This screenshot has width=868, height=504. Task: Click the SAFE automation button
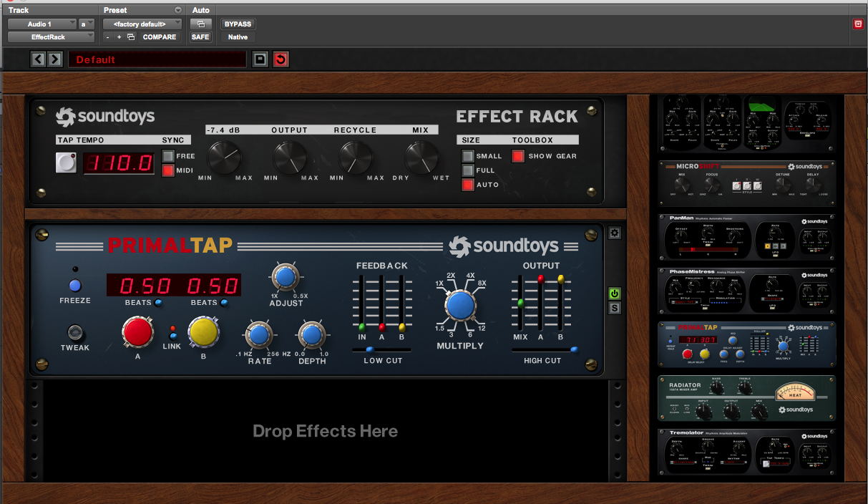tap(200, 37)
